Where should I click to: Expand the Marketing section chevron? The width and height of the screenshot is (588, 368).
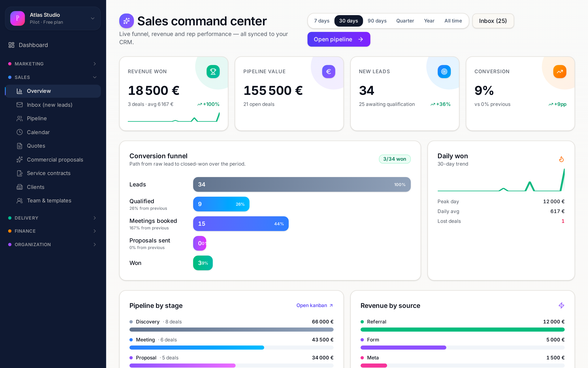pyautogui.click(x=95, y=64)
